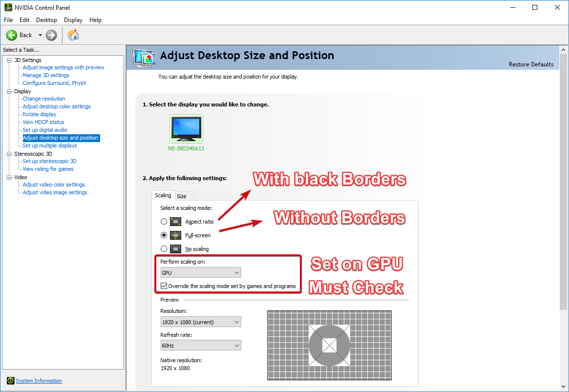Open Change resolution task

(44, 99)
